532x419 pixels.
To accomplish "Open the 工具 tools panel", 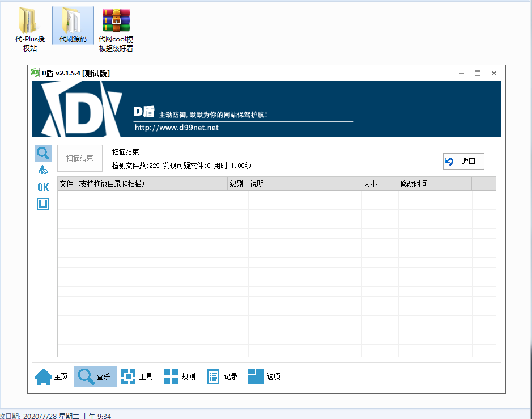I will pyautogui.click(x=138, y=376).
